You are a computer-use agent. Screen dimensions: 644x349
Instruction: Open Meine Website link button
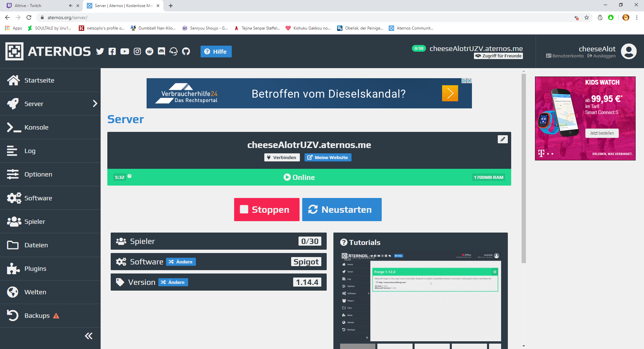(x=328, y=157)
